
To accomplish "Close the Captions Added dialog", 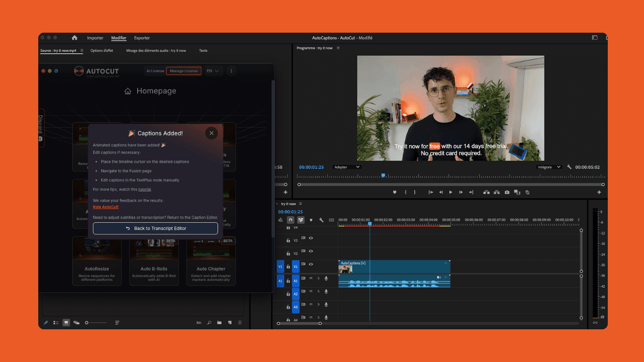I will (x=211, y=133).
